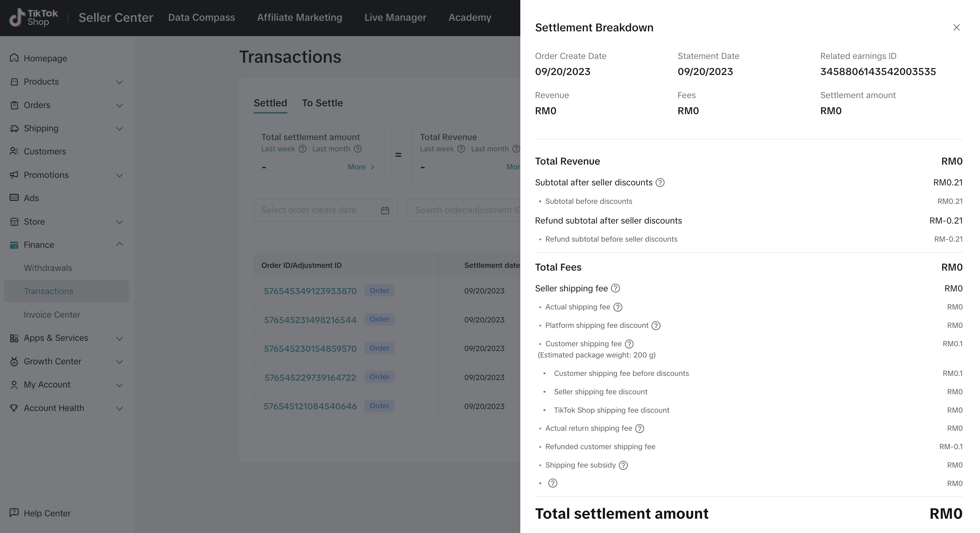Click the Customer shipping fee question mark
The image size is (980, 533).
coord(629,344)
